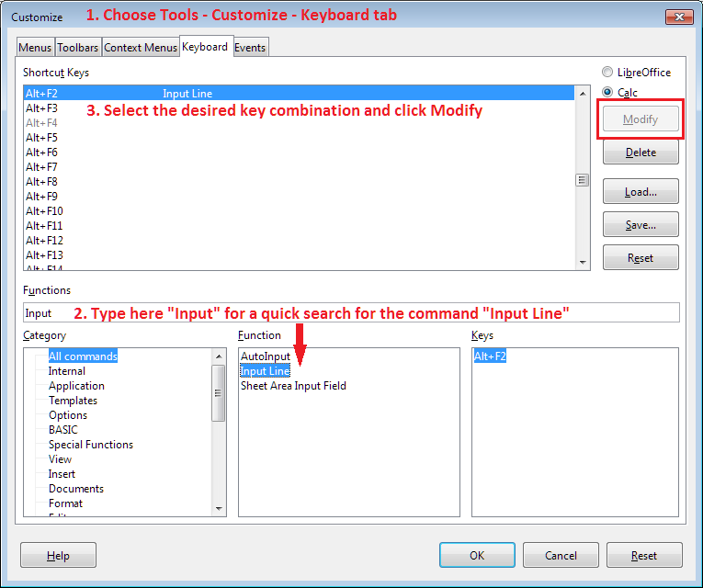Image resolution: width=703 pixels, height=588 pixels.
Task: Select the Special Functions category
Action: click(90, 445)
